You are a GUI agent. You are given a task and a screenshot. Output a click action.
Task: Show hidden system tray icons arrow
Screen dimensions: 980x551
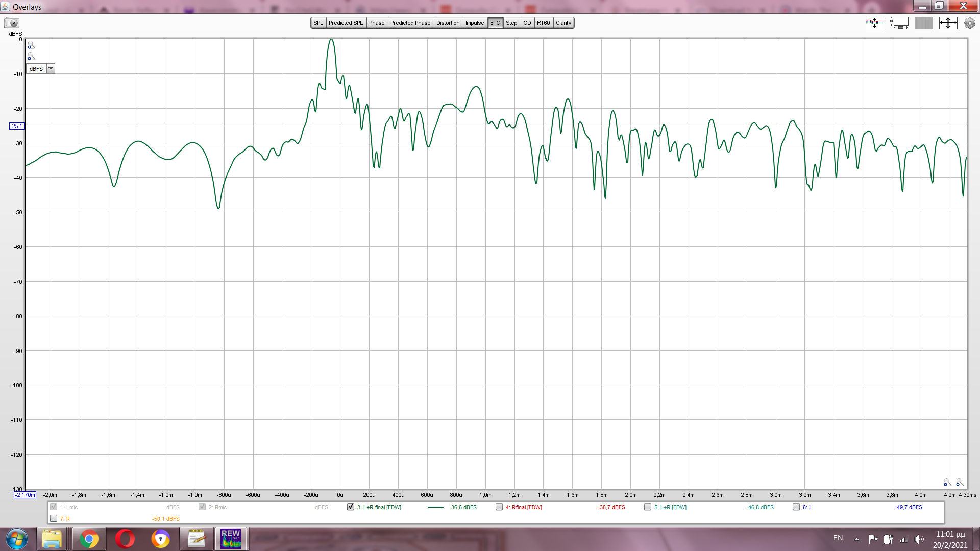pos(856,539)
